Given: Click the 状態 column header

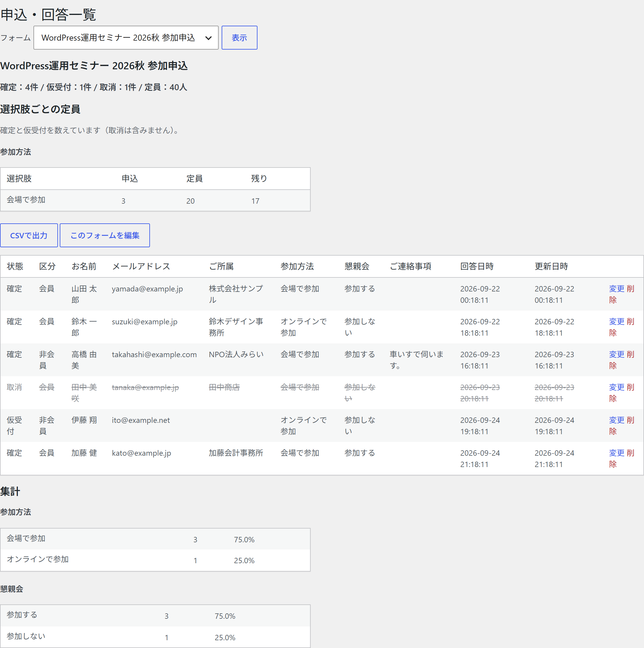Looking at the screenshot, I should tap(15, 266).
